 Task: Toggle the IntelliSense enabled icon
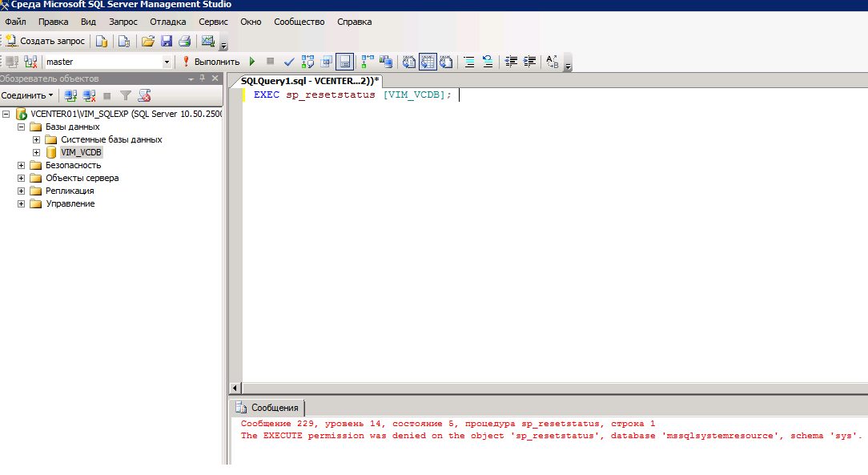[345, 62]
